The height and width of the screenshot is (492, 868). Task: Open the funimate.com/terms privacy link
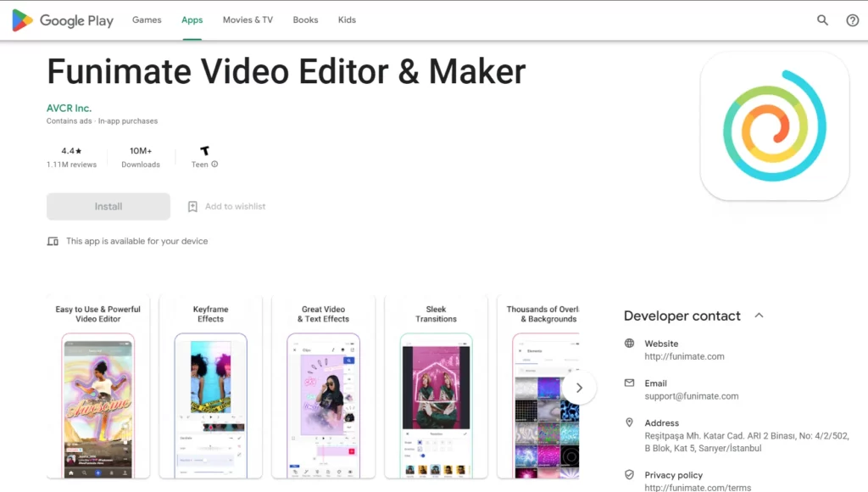[698, 488]
